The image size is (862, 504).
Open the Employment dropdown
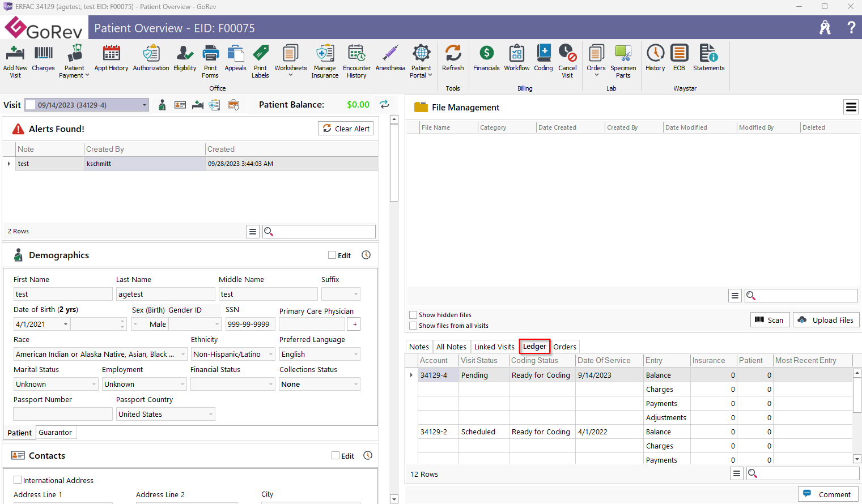182,384
